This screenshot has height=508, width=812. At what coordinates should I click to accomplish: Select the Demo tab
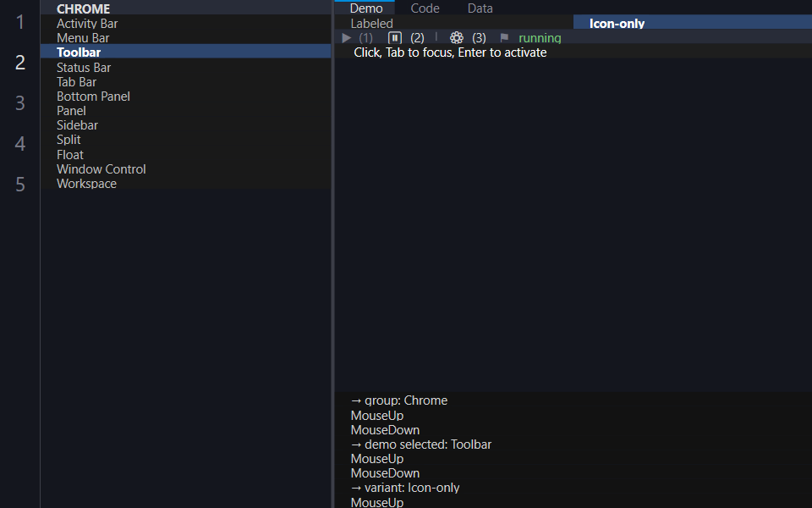click(x=365, y=8)
